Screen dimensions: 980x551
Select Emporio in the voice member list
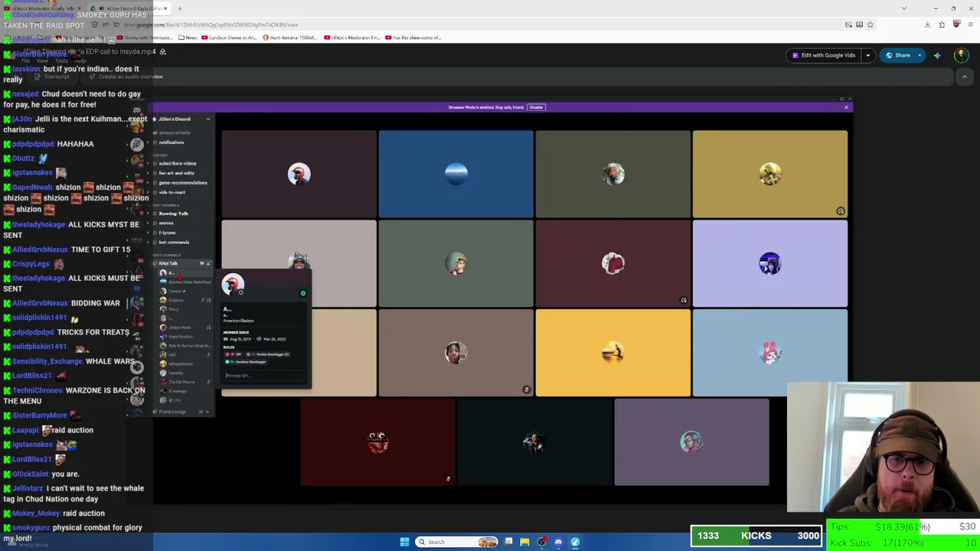point(175,300)
